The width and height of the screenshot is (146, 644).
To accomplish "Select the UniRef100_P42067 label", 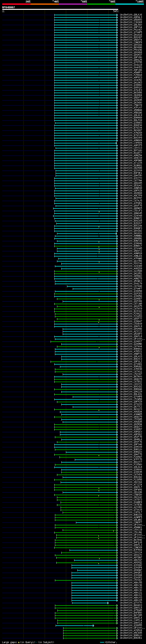I will point(131,30).
